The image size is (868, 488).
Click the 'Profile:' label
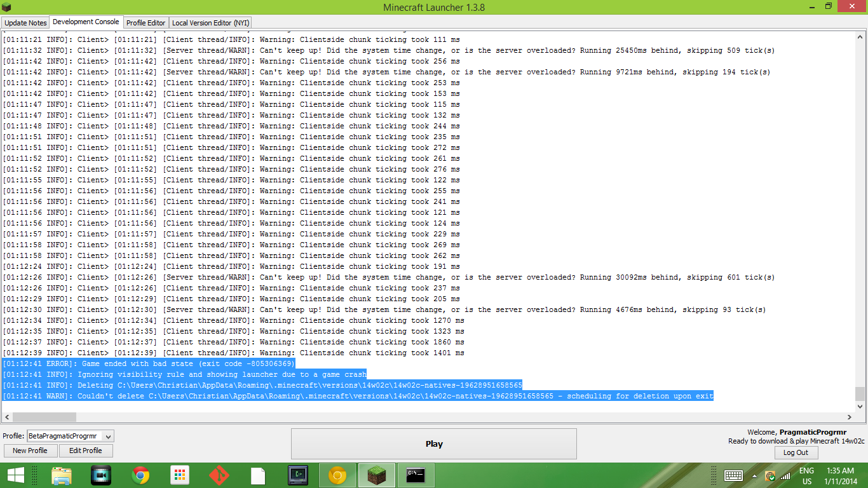13,436
